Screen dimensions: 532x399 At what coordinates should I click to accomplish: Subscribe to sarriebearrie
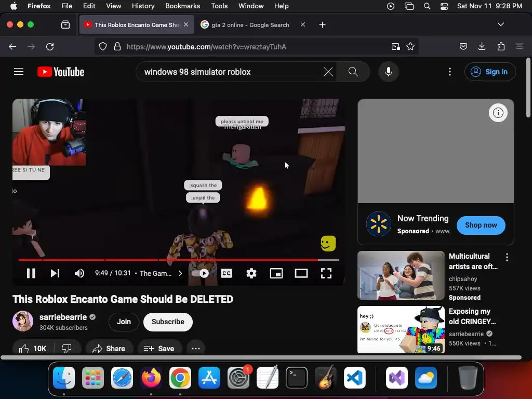168,322
